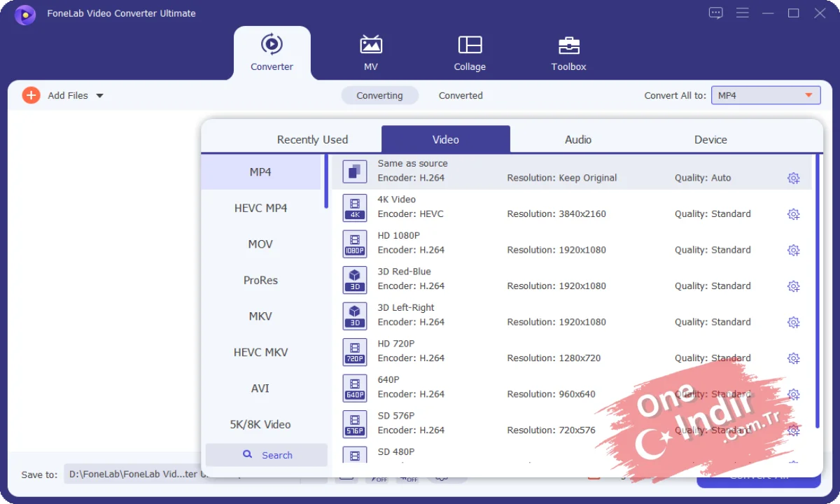This screenshot has height=504, width=840.
Task: Select MOV format
Action: (x=260, y=244)
